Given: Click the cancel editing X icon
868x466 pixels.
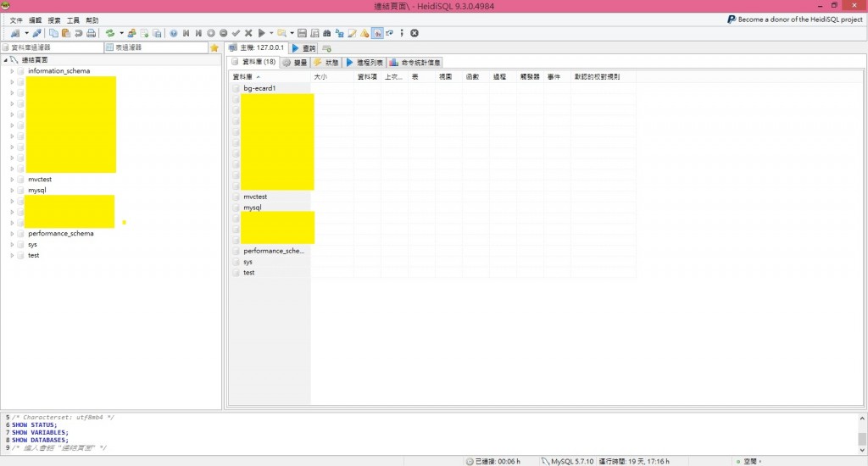Looking at the screenshot, I should pyautogui.click(x=248, y=33).
